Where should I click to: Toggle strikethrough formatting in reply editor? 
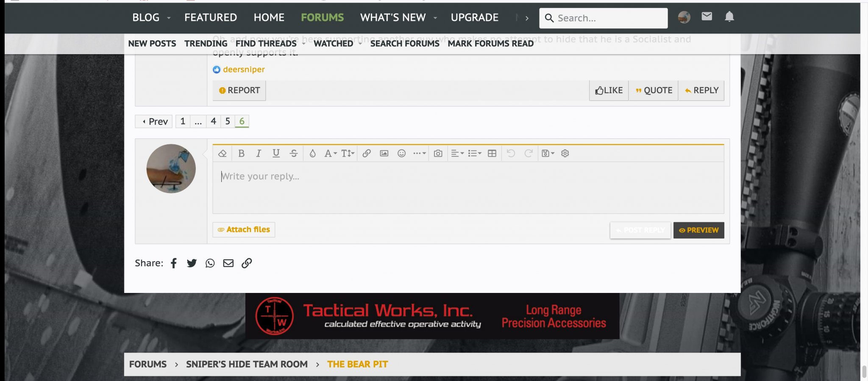294,153
